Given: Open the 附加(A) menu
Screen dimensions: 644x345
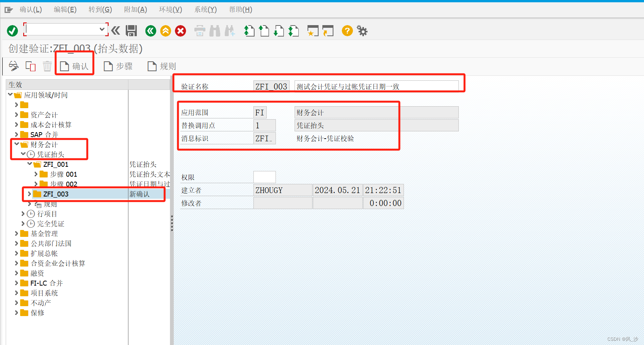Looking at the screenshot, I should 135,10.
